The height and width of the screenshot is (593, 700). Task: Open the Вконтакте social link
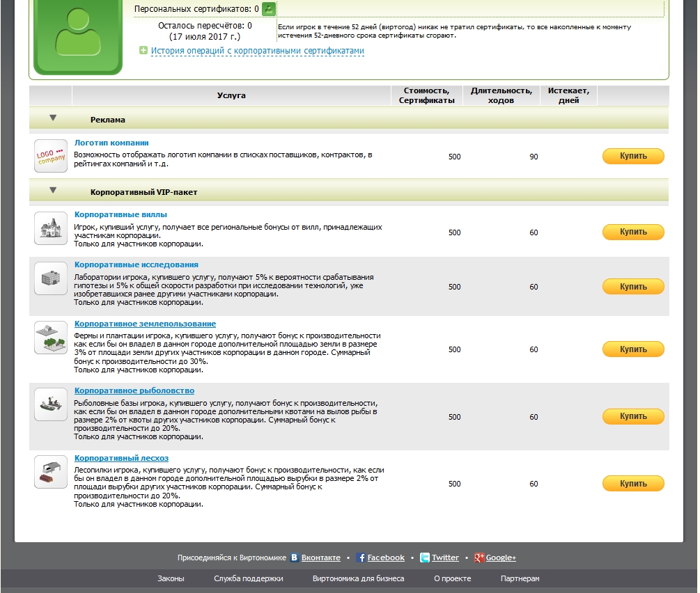[320, 558]
